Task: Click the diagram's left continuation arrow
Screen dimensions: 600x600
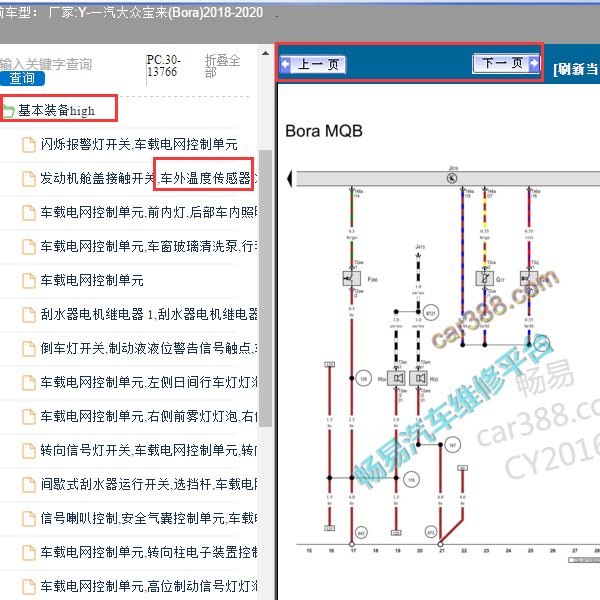Action: [x=290, y=179]
